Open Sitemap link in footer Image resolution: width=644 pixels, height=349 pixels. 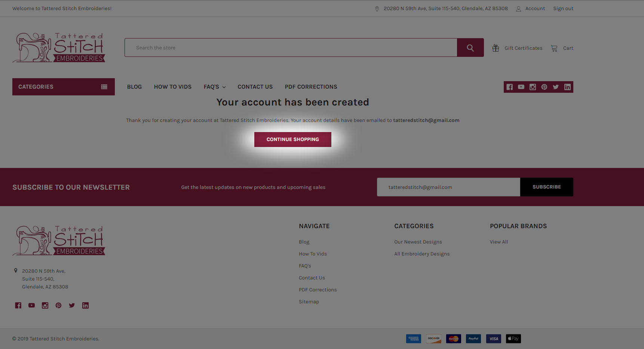point(309,302)
